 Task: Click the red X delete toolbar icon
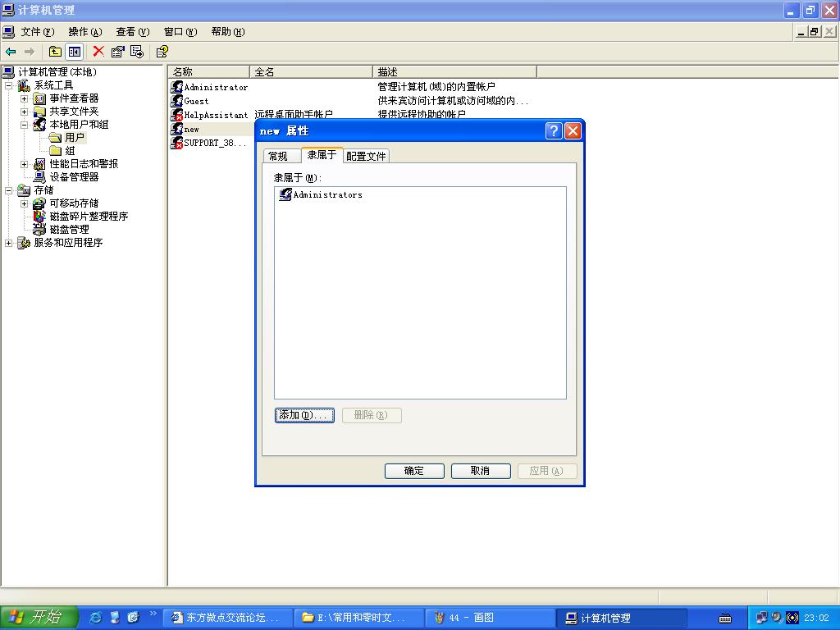click(98, 52)
